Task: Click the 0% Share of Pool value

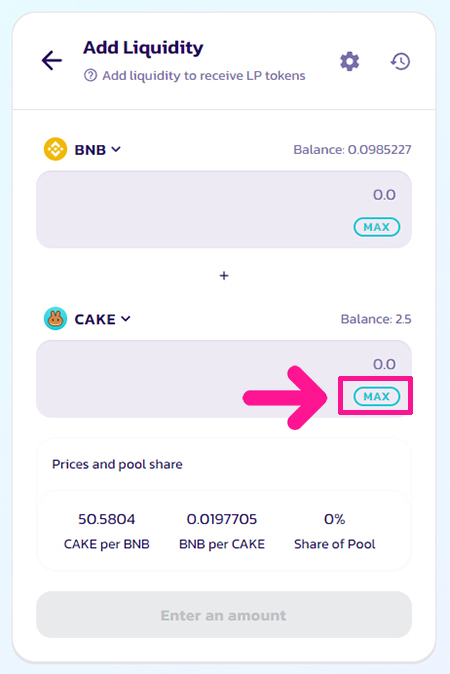Action: (334, 519)
